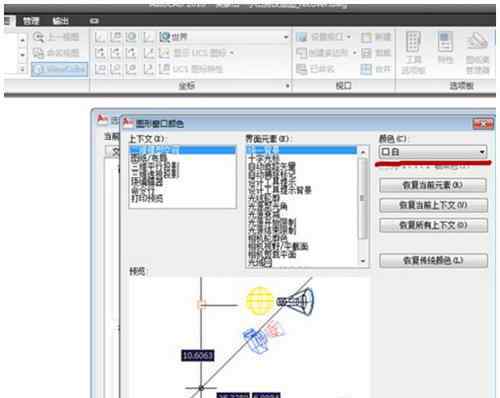
Task: Click the 上一视图 previous view icon
Action: click(39, 37)
